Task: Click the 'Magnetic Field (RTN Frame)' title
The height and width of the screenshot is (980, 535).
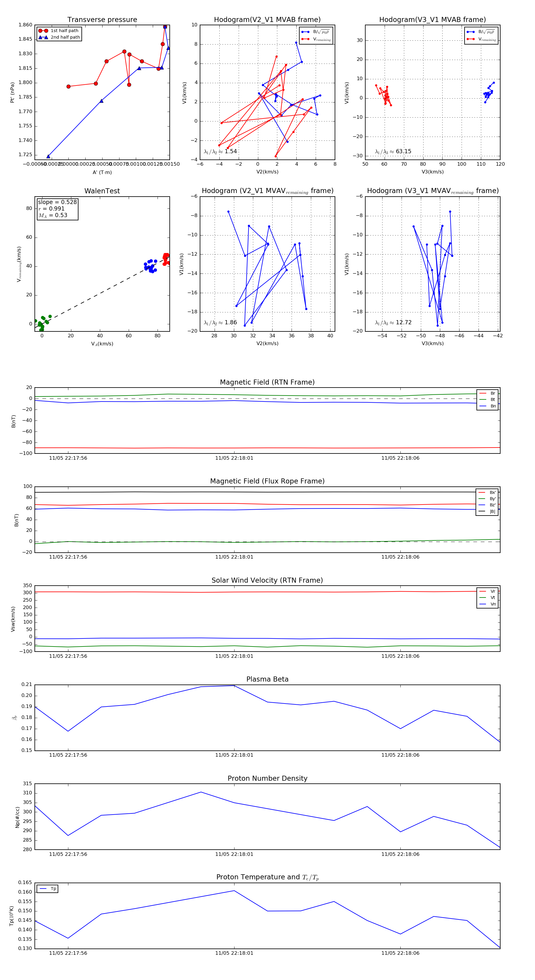Action: [x=267, y=382]
